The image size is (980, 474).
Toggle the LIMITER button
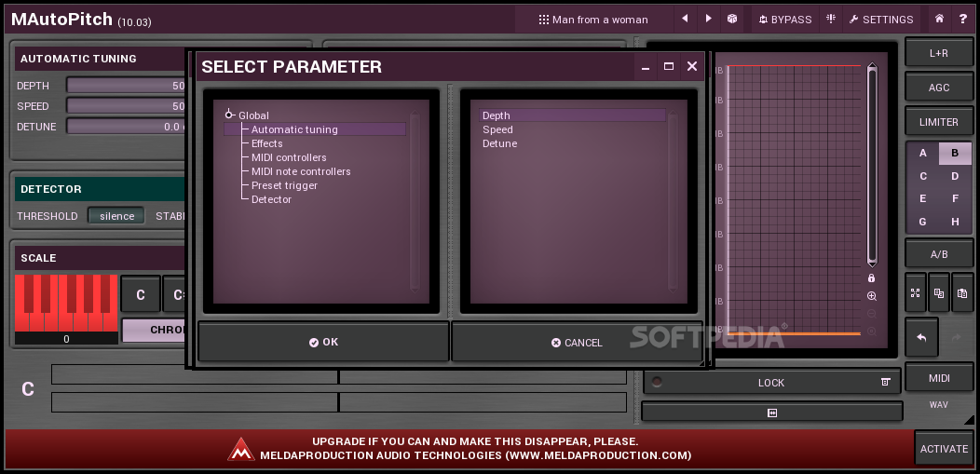click(x=939, y=122)
